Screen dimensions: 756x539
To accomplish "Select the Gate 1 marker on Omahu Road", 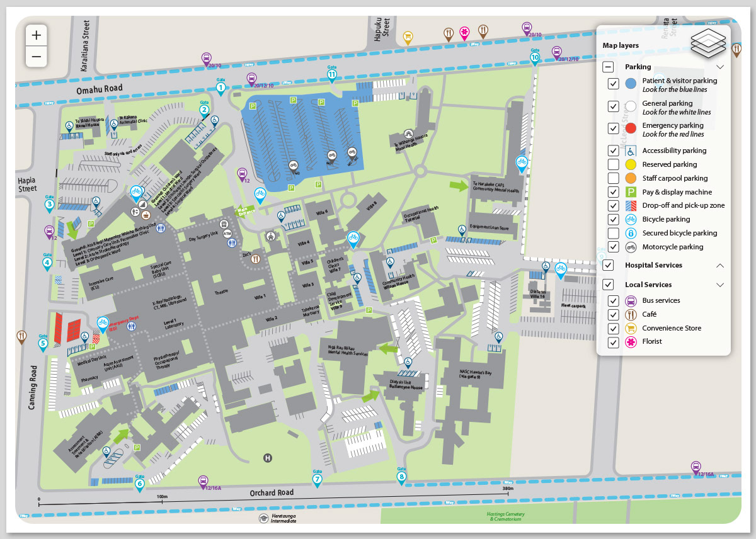I will [221, 88].
